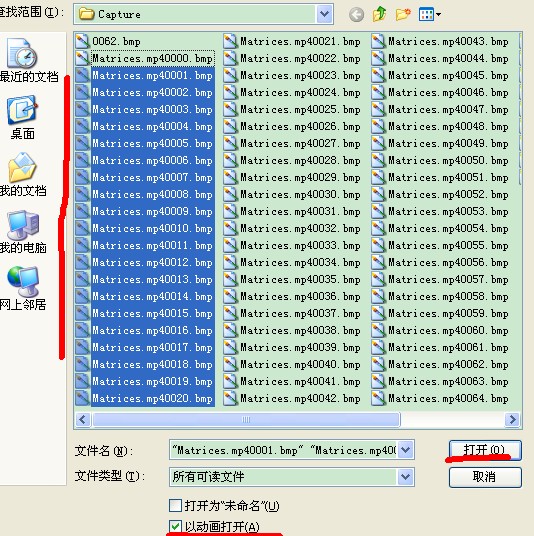Select file Matrices.mp40012.bmp

[152, 262]
